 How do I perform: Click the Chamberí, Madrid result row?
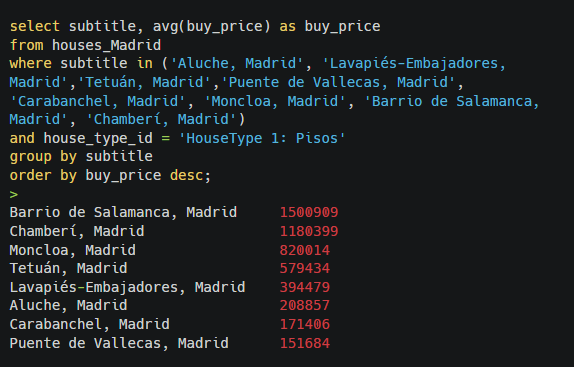click(174, 232)
